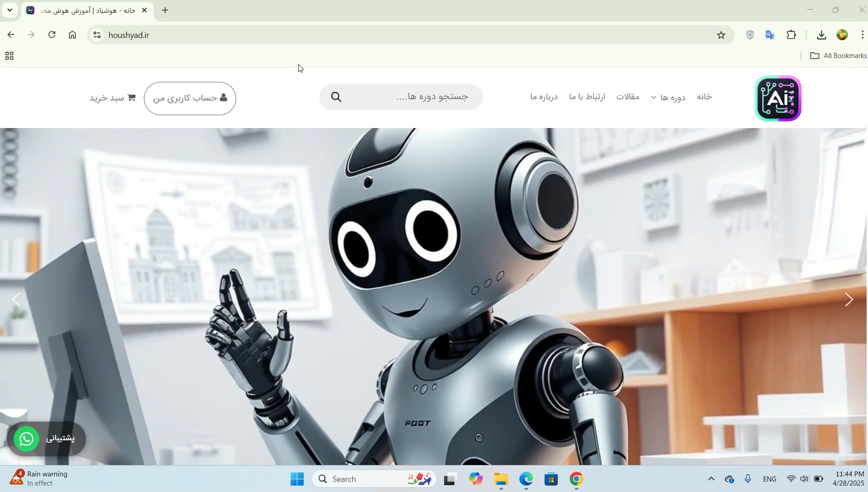Open the browser home page
The image size is (868, 492).
pos(73,35)
